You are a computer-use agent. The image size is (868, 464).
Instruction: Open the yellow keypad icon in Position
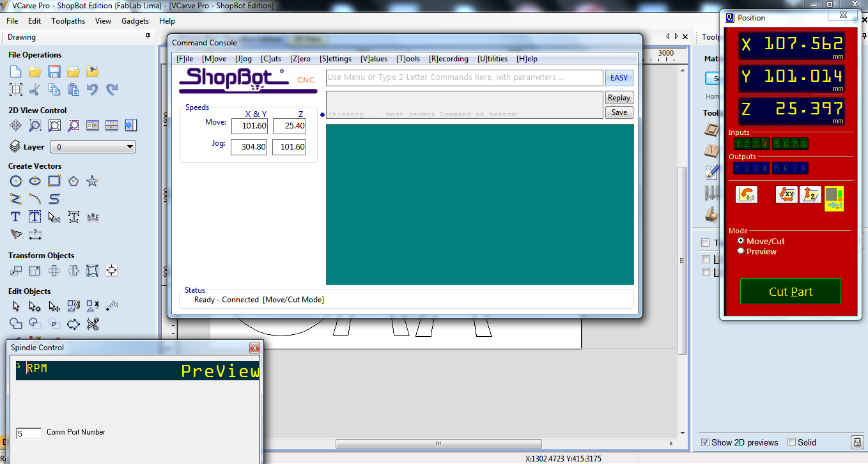(x=834, y=198)
